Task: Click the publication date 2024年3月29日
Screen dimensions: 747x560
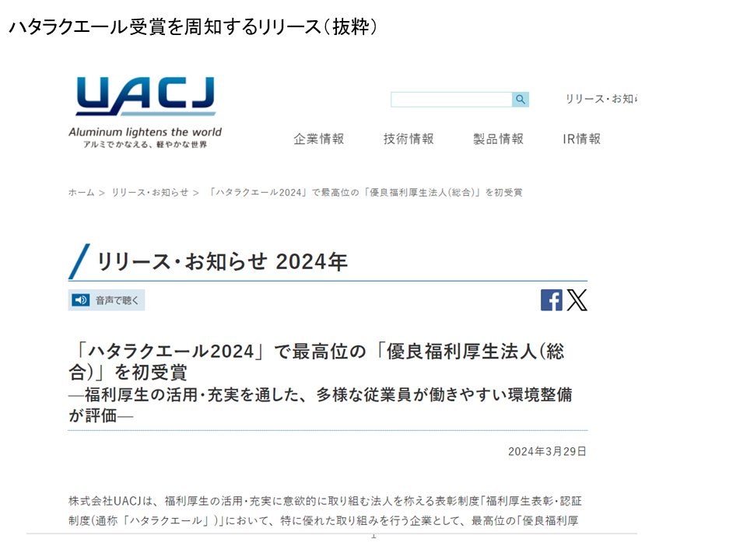Action: point(547,451)
